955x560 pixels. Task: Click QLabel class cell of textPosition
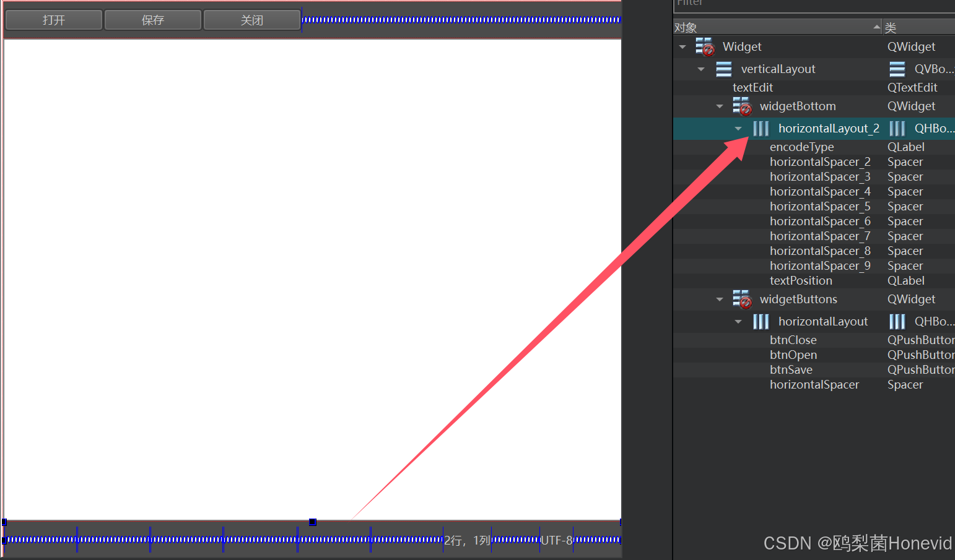pos(905,281)
